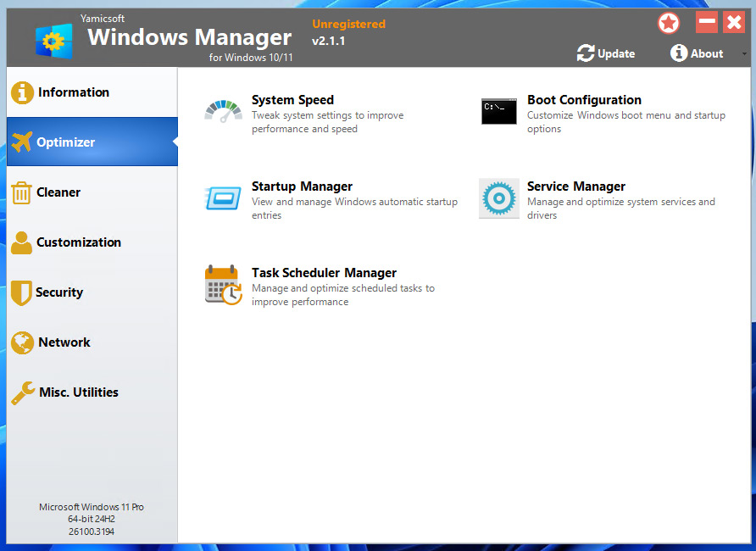Open Task Scheduler Manager calendar icon

point(223,285)
